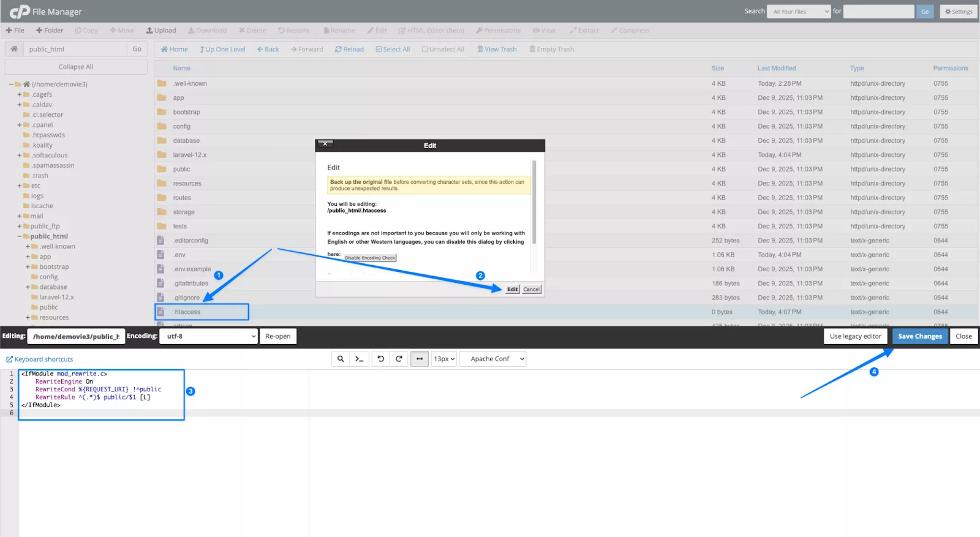The height and width of the screenshot is (537, 980).
Task: Open the Apache Conf syntax dropdown
Action: pos(492,359)
